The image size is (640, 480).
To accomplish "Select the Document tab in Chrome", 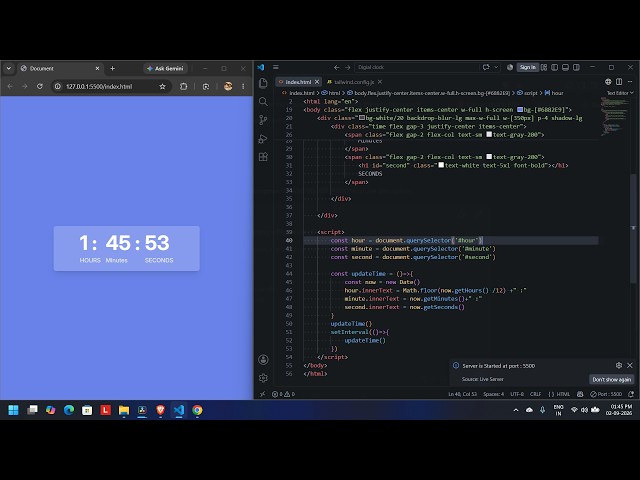I will 60,69.
